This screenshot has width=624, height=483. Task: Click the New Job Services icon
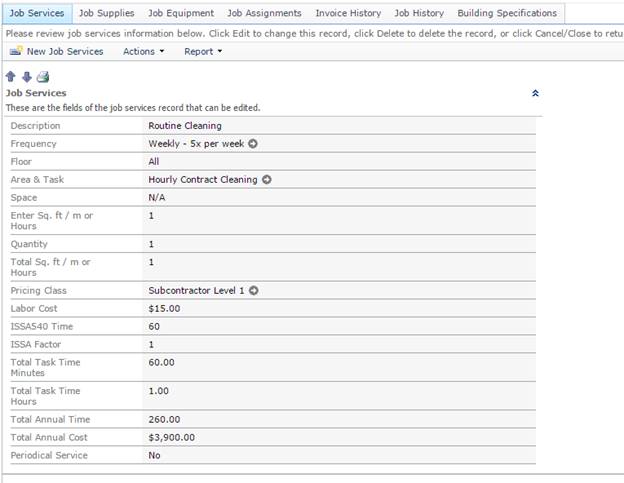point(16,51)
